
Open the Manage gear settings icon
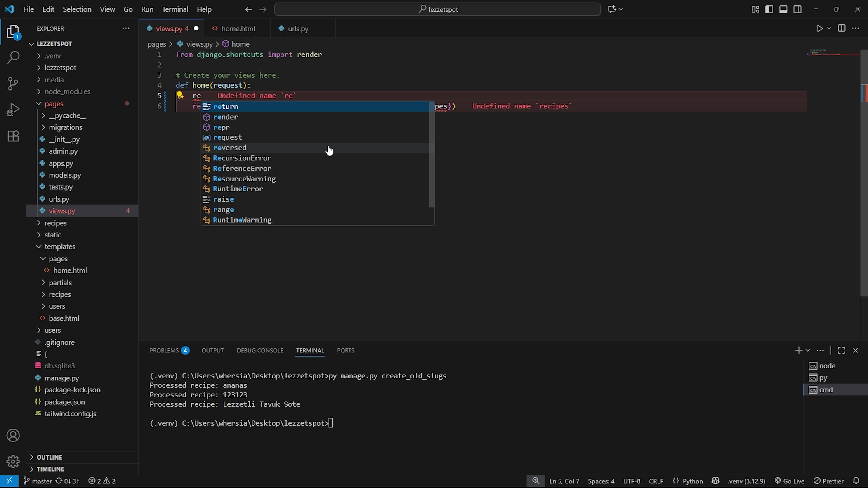pyautogui.click(x=13, y=461)
